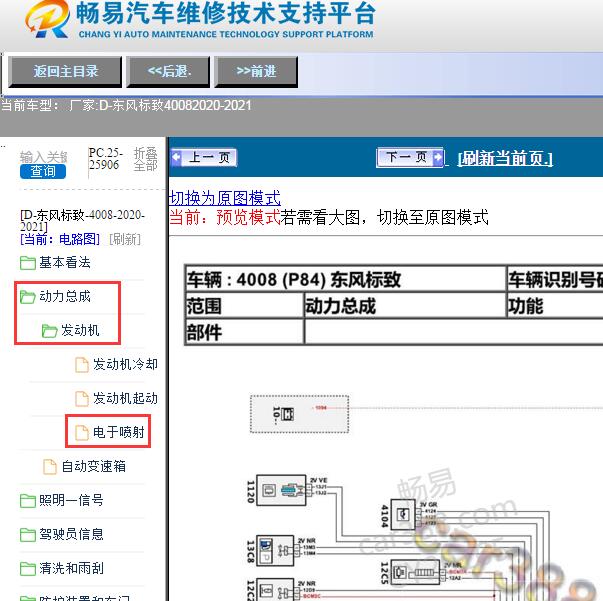This screenshot has width=603, height=601.
Task: Click component 4104 in wiring diagram
Action: 403,514
